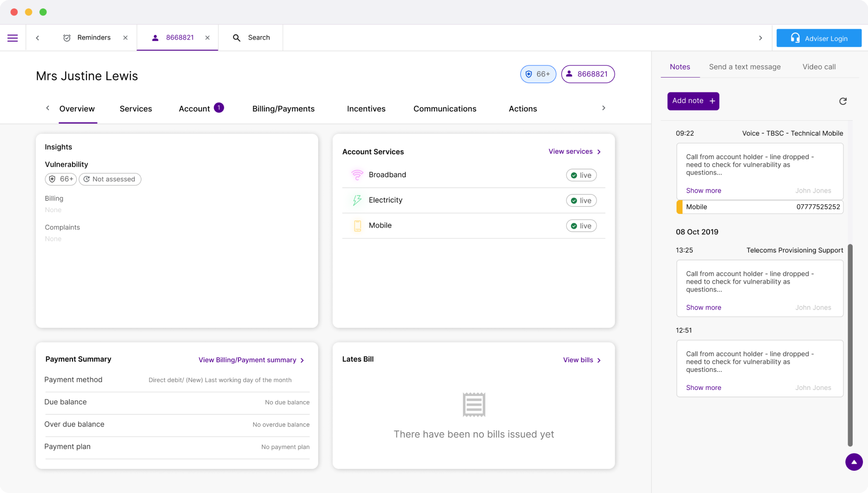Go back with top bar left arrow
This screenshot has height=493, width=868.
point(38,38)
